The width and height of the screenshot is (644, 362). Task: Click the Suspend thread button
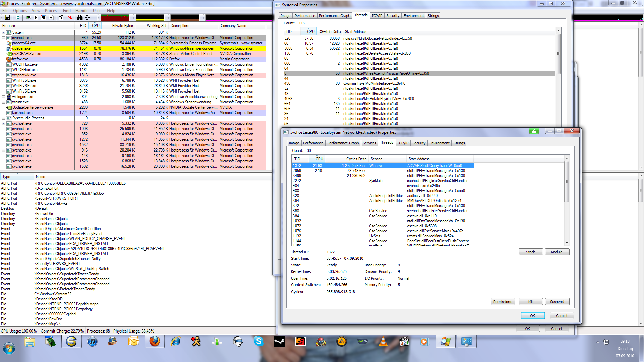point(557,302)
